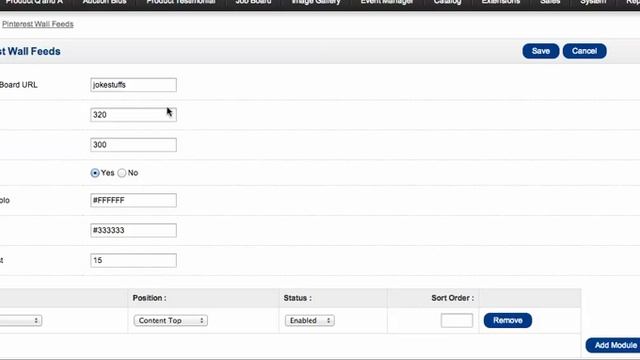
Task: Click the color field with #333333
Action: click(x=133, y=230)
